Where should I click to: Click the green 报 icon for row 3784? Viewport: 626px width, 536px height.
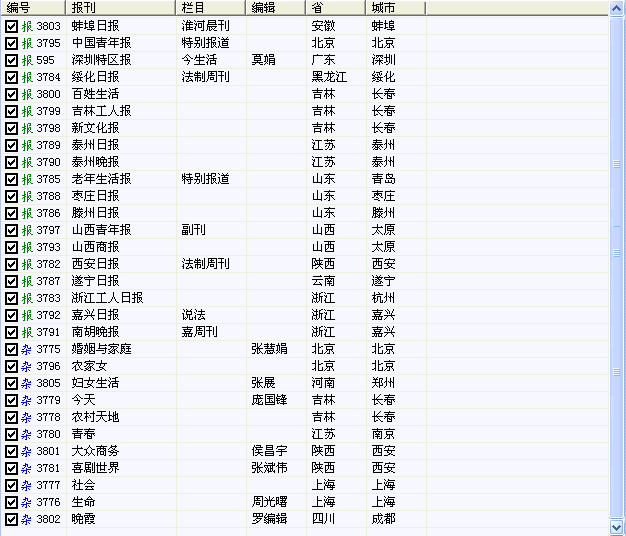[x=27, y=77]
